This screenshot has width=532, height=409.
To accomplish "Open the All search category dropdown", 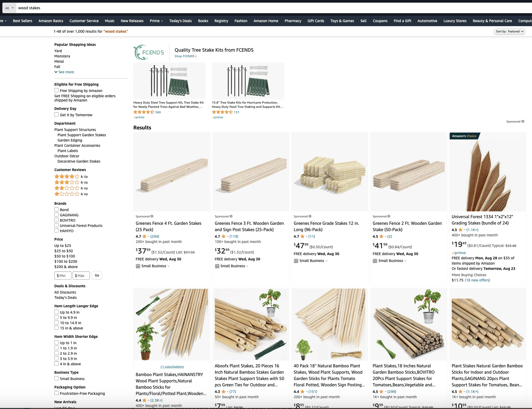I will (x=9, y=8).
